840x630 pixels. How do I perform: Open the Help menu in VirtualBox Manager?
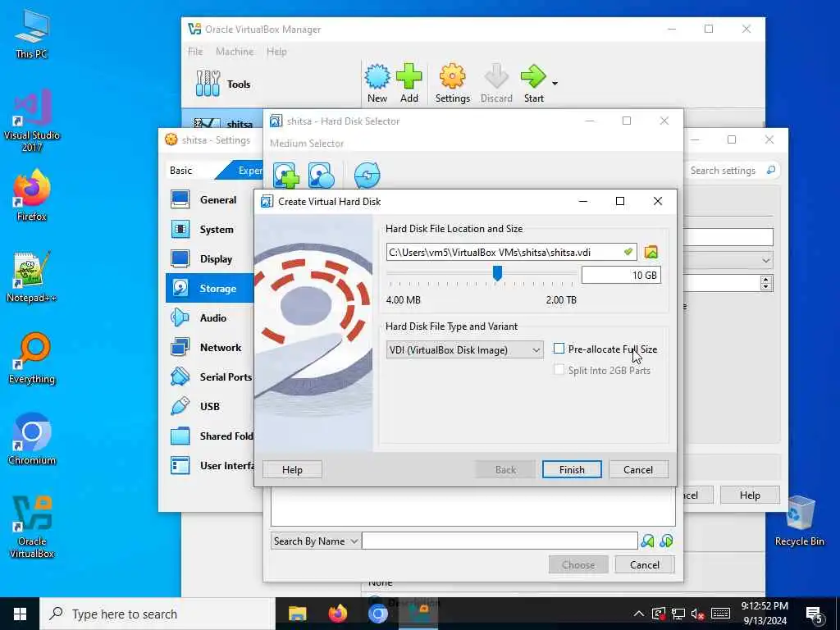(276, 52)
